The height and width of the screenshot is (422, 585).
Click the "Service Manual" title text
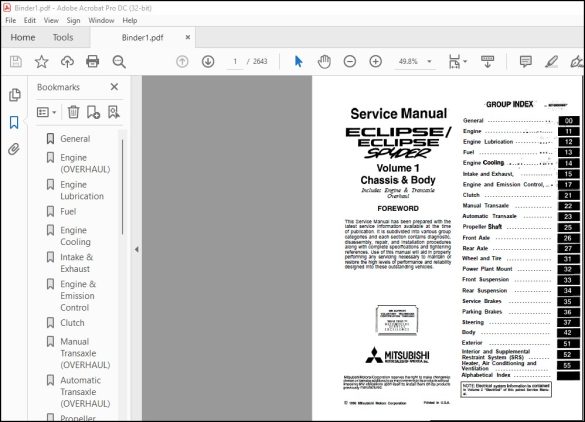[x=398, y=113]
